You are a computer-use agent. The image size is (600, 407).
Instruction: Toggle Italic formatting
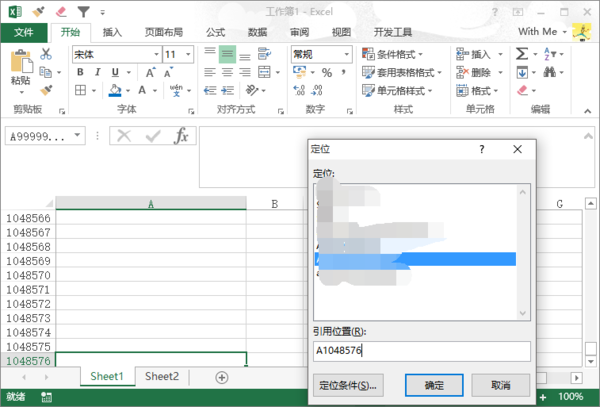(x=98, y=72)
